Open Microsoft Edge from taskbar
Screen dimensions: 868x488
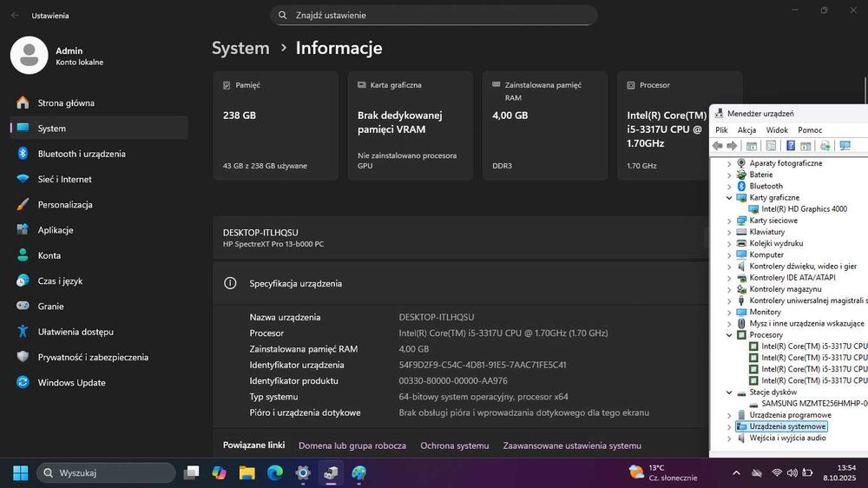pyautogui.click(x=275, y=473)
